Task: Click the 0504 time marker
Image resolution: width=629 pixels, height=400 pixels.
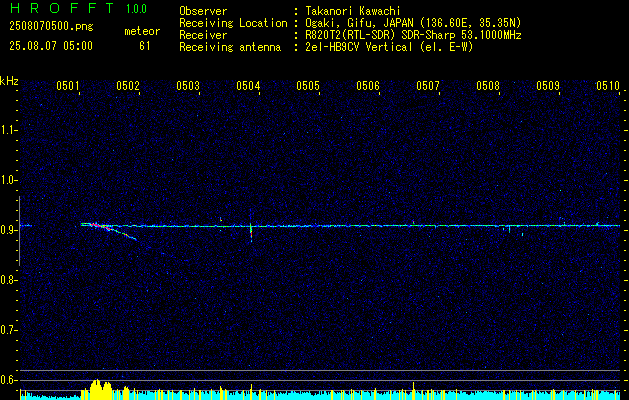Action: (x=248, y=85)
